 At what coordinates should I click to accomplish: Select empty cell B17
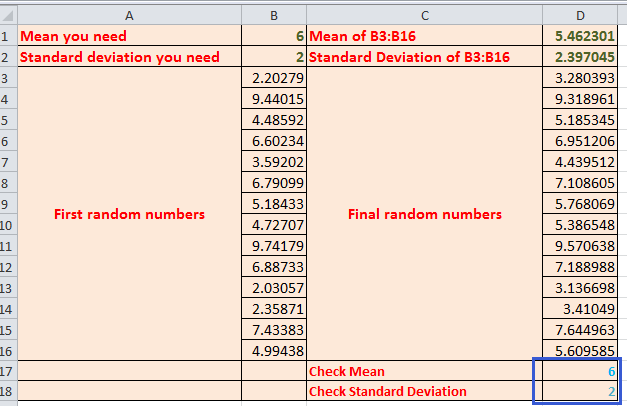274,371
